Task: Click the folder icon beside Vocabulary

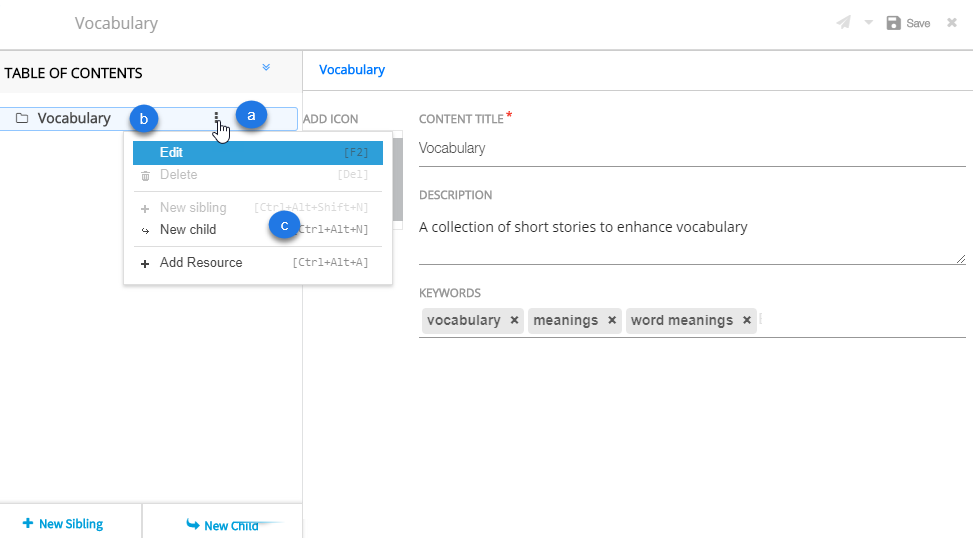Action: click(x=22, y=118)
